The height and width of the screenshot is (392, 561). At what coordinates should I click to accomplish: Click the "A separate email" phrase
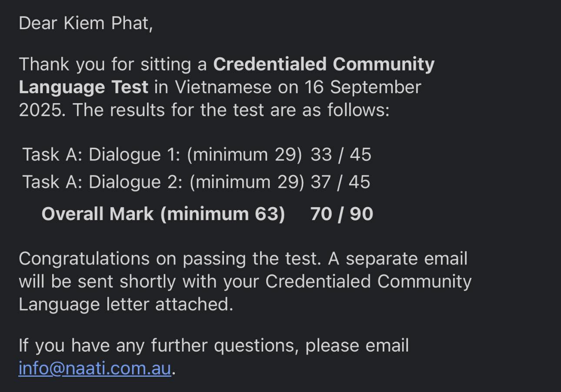(x=397, y=259)
